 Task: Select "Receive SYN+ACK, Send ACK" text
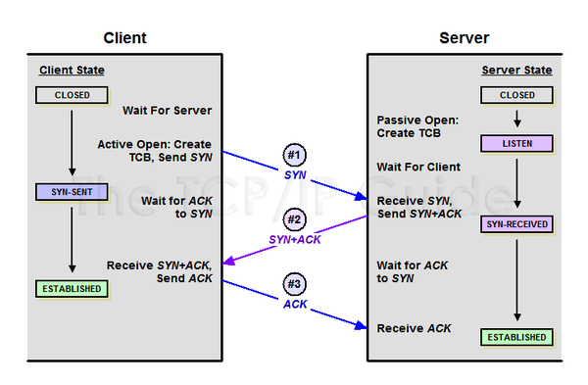160,271
